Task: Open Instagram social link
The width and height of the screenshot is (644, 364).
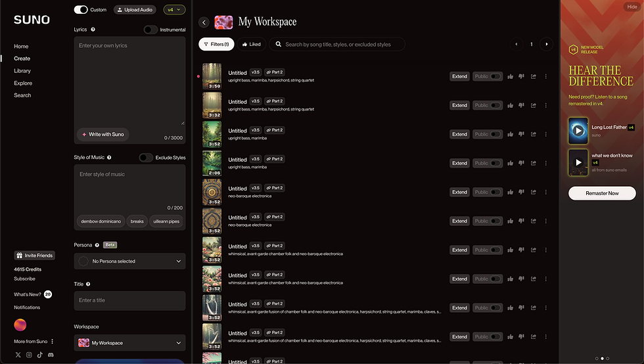Action: tap(29, 355)
